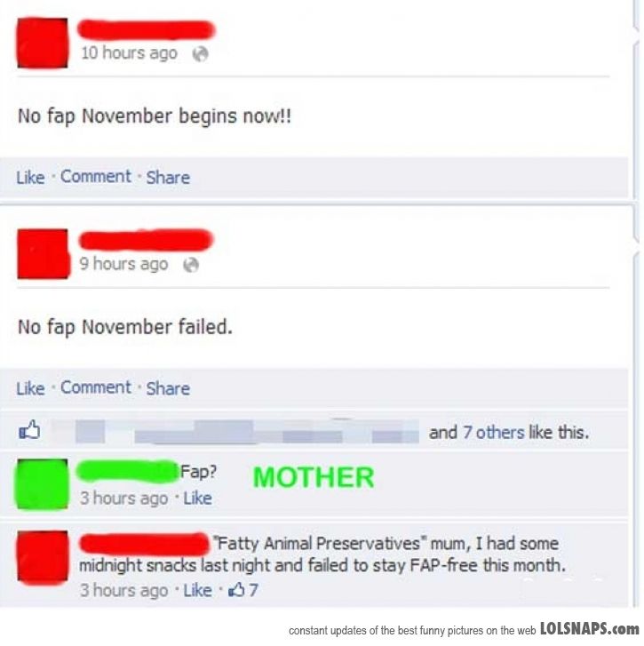Open red avatar on Fatty Animal Preservatives reply
Screen dimensions: 644x646
click(43, 557)
